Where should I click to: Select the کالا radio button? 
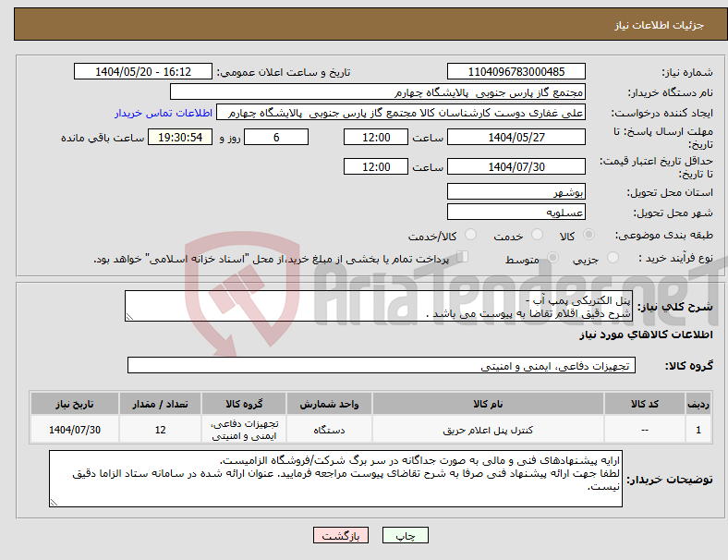[588, 235]
